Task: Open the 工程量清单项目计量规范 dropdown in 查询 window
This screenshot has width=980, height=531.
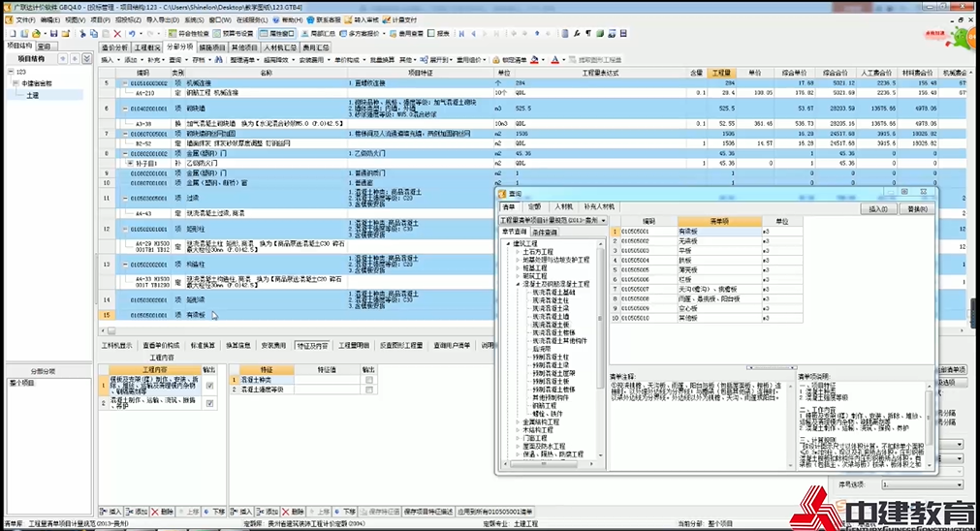Action: point(603,221)
